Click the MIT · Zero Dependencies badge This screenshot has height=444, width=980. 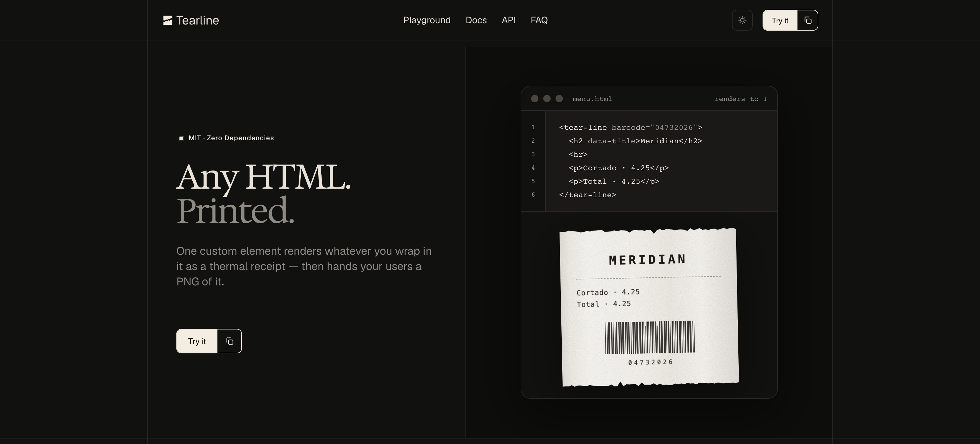[x=226, y=138]
